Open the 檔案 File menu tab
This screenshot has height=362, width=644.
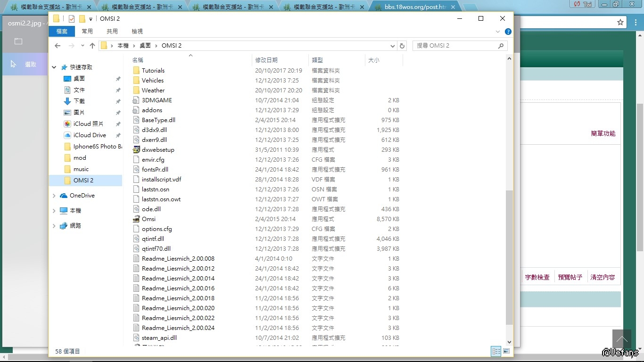click(x=62, y=31)
